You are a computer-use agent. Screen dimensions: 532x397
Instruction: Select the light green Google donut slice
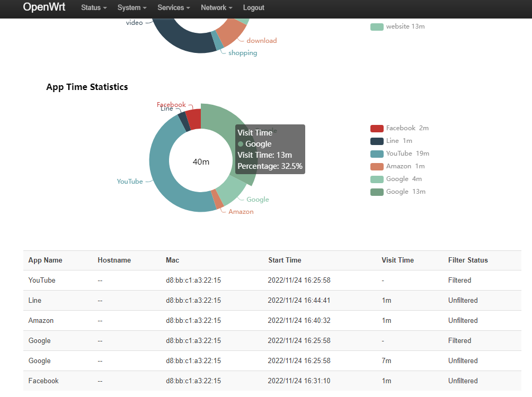point(232,191)
